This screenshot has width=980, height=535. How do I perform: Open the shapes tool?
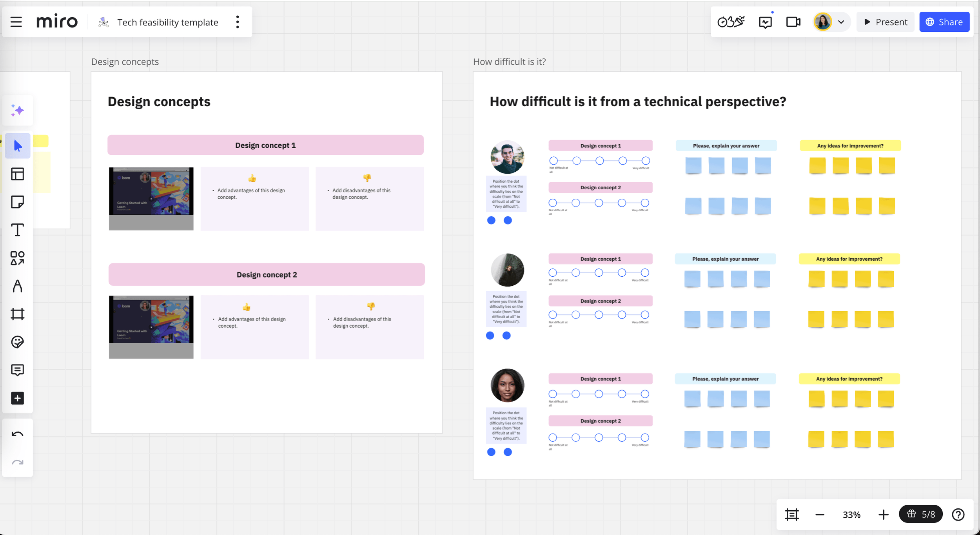click(x=17, y=258)
